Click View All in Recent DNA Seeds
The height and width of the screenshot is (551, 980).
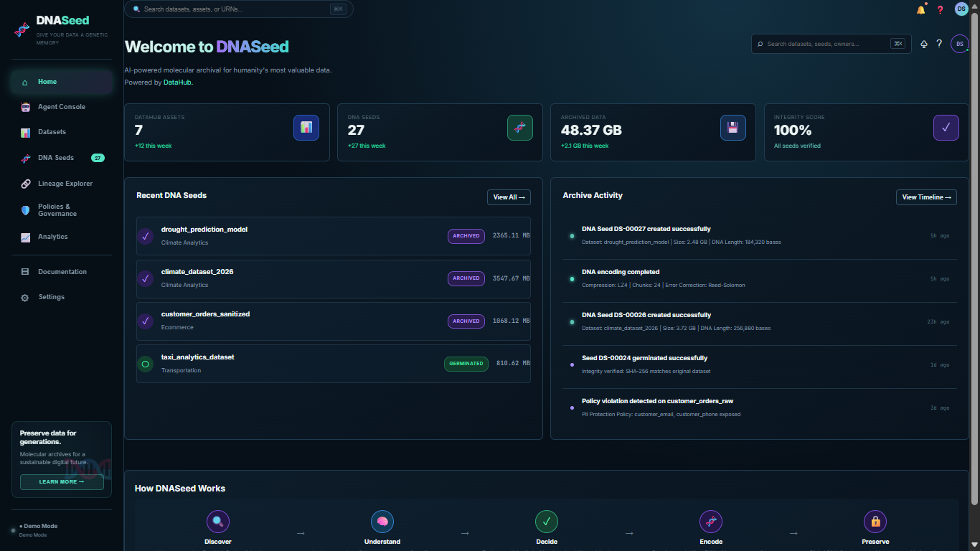click(x=509, y=197)
